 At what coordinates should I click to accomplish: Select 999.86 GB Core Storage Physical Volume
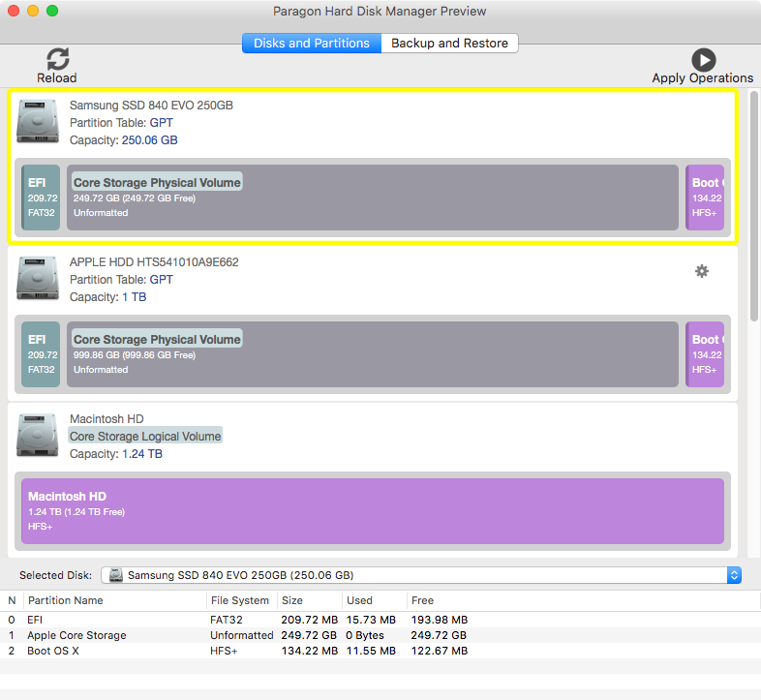click(372, 354)
